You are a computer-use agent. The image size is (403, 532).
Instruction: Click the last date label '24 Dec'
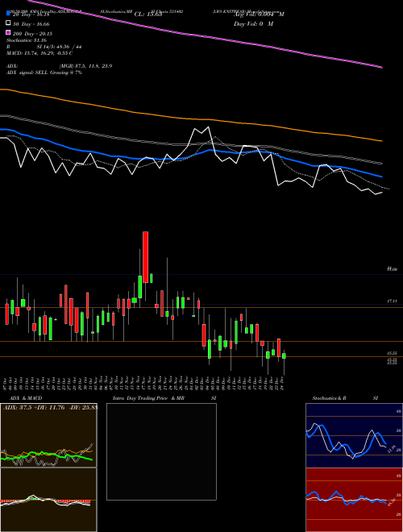coord(282,382)
